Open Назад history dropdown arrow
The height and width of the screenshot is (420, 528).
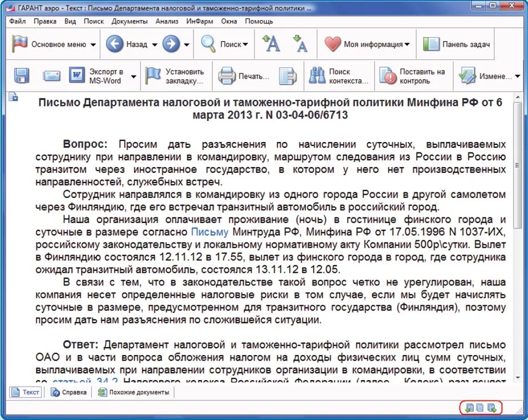click(x=155, y=45)
